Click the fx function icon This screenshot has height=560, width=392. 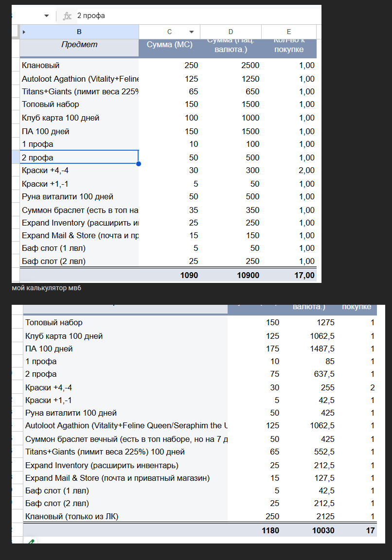[67, 16]
